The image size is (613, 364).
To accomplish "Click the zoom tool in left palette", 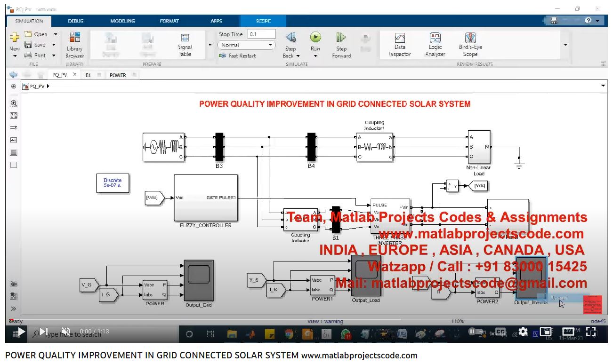I will coord(14,103).
